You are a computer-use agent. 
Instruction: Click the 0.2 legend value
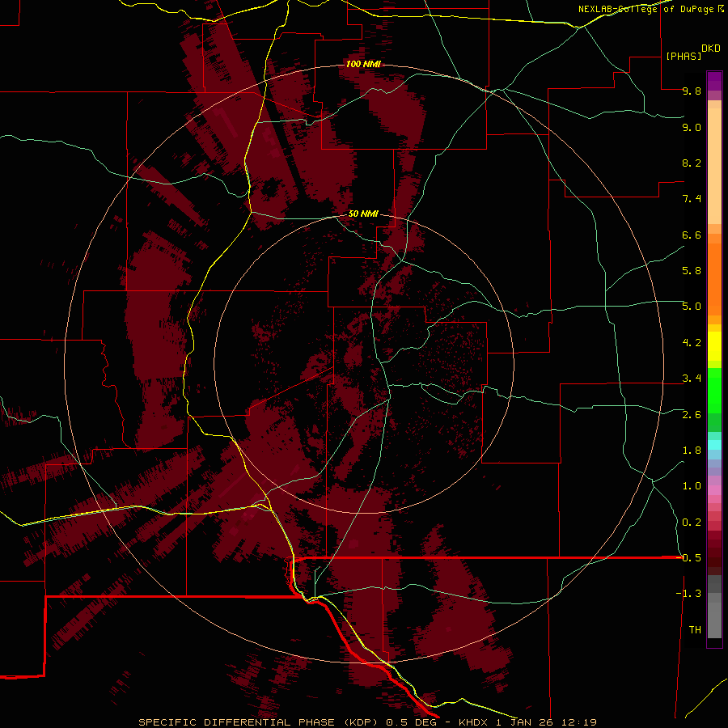(692, 523)
